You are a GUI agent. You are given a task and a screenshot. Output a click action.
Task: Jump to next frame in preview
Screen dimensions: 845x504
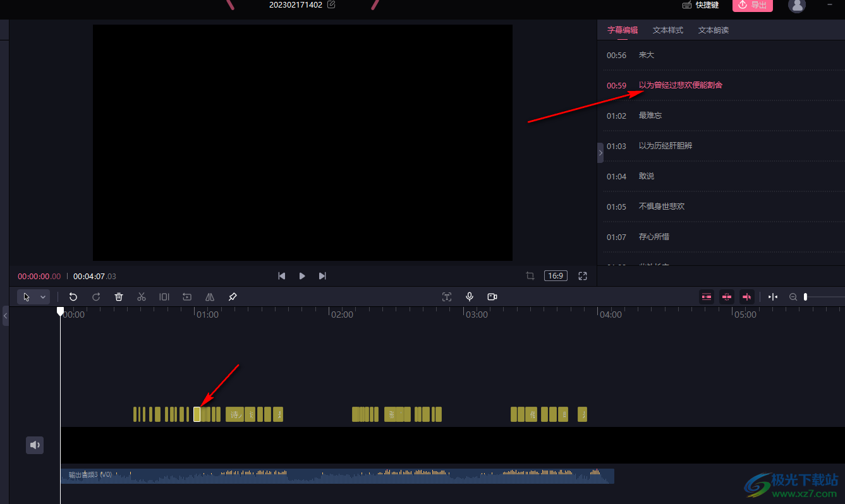[322, 276]
